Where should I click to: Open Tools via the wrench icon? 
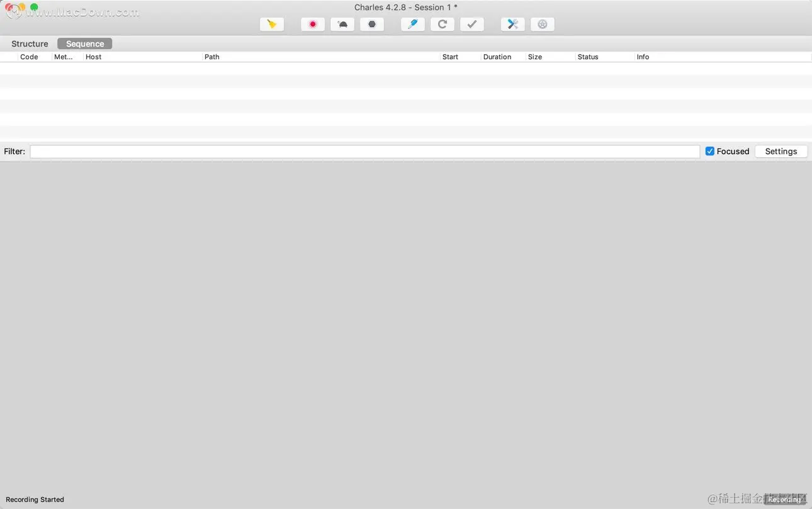coord(513,24)
